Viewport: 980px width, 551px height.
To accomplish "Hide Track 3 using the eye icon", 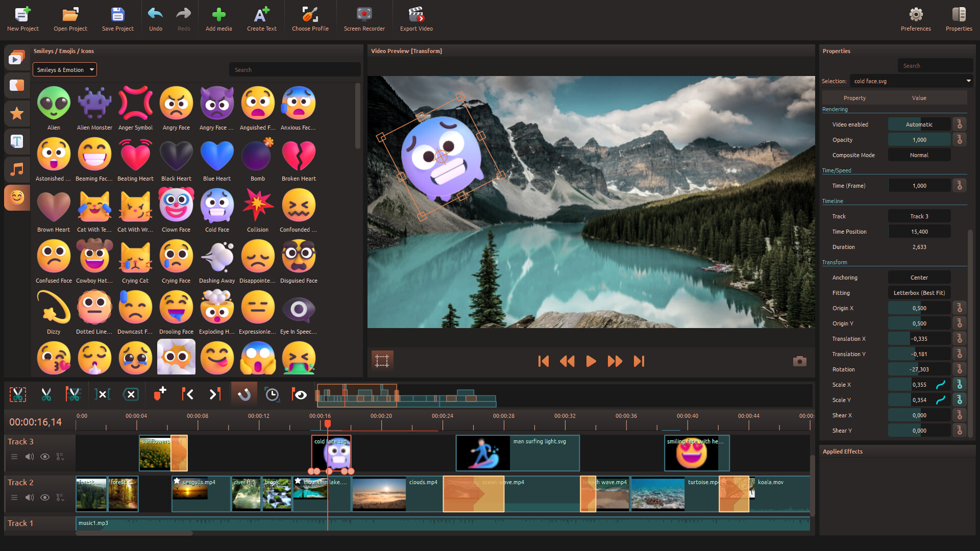I will click(45, 457).
